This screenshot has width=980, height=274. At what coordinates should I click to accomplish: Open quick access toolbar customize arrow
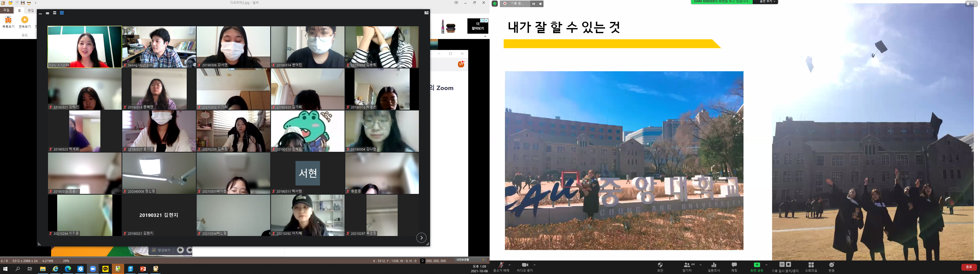[x=36, y=3]
